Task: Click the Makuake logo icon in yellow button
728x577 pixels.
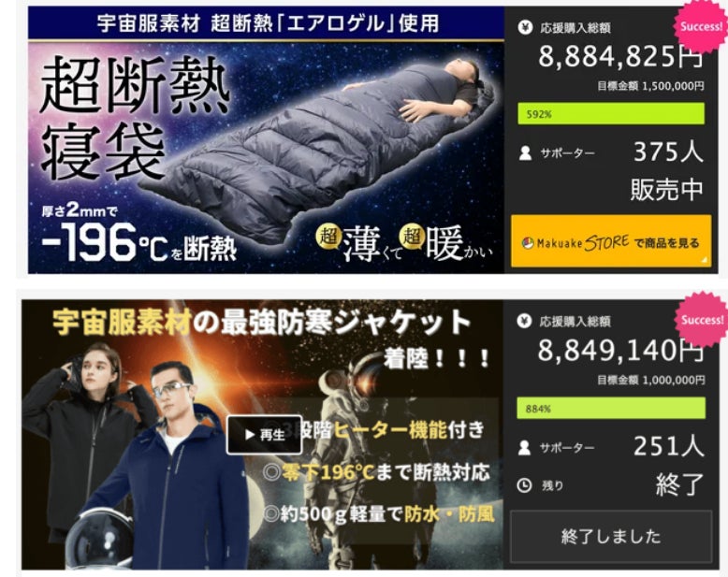Action: pyautogui.click(x=528, y=243)
